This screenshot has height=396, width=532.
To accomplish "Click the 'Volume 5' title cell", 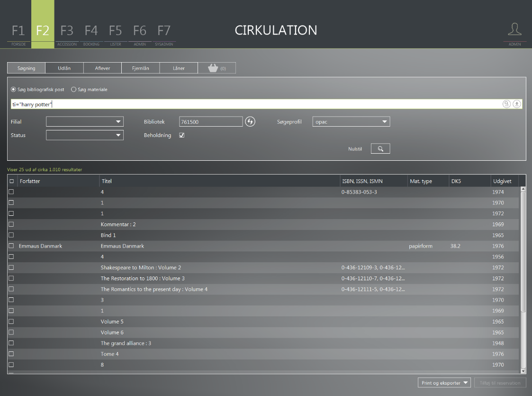I will (112, 321).
